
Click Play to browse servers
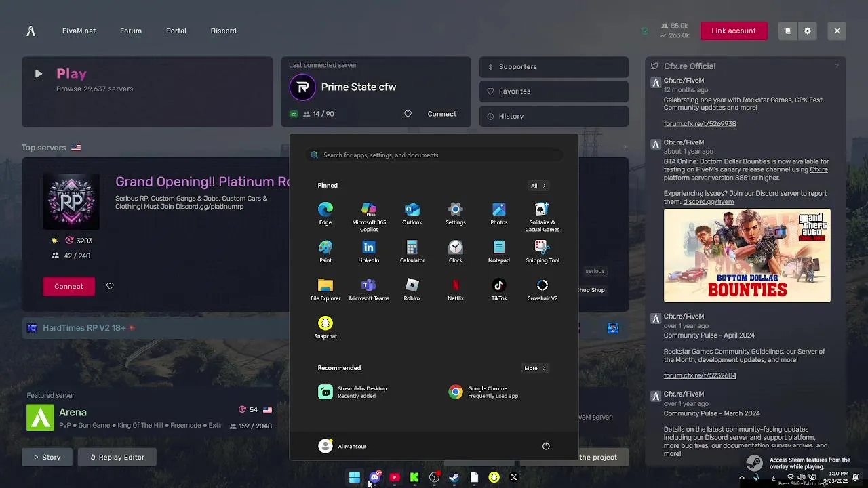click(x=147, y=92)
